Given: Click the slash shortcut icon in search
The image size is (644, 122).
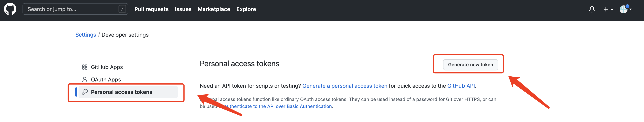Looking at the screenshot, I should click(x=122, y=9).
